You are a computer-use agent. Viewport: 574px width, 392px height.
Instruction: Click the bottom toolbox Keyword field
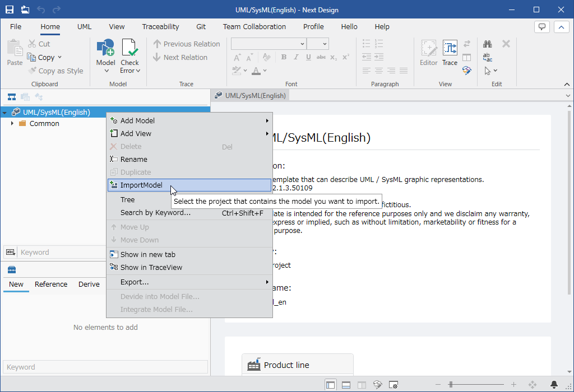[x=105, y=367]
